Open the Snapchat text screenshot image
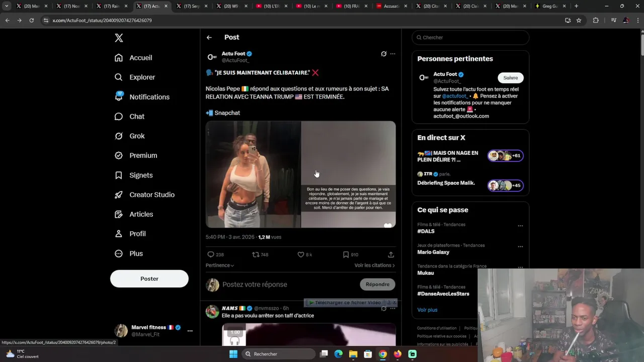 pos(349,174)
